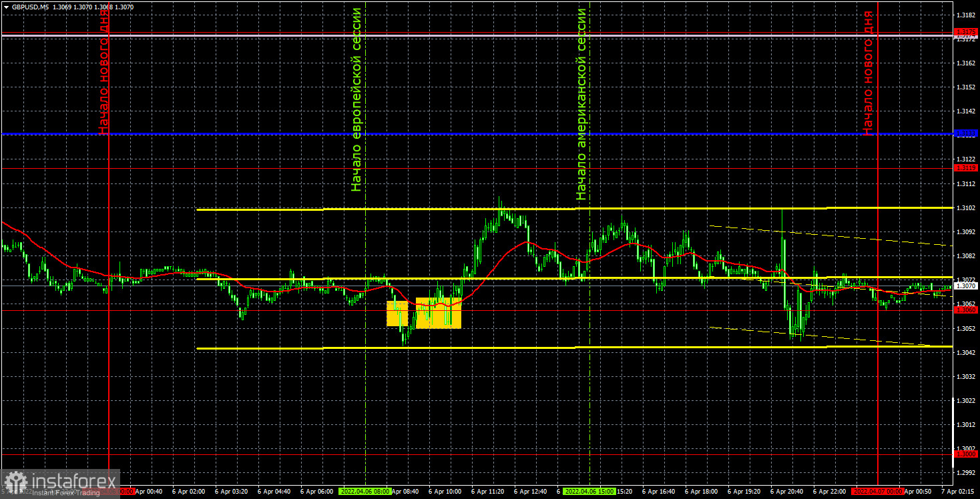Click the '6 Apr 16:40' time axis label
This screenshot has height=499, width=980.
660,491
